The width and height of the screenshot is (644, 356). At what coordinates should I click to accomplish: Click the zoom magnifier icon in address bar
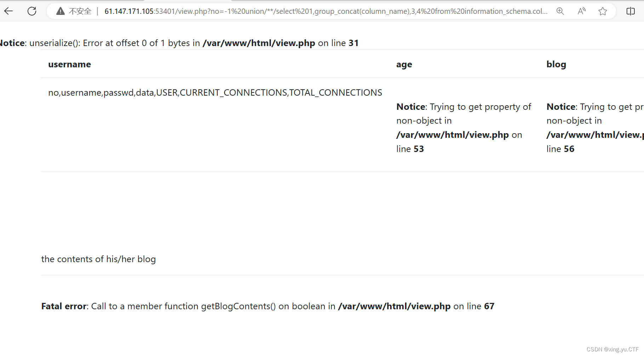point(560,11)
